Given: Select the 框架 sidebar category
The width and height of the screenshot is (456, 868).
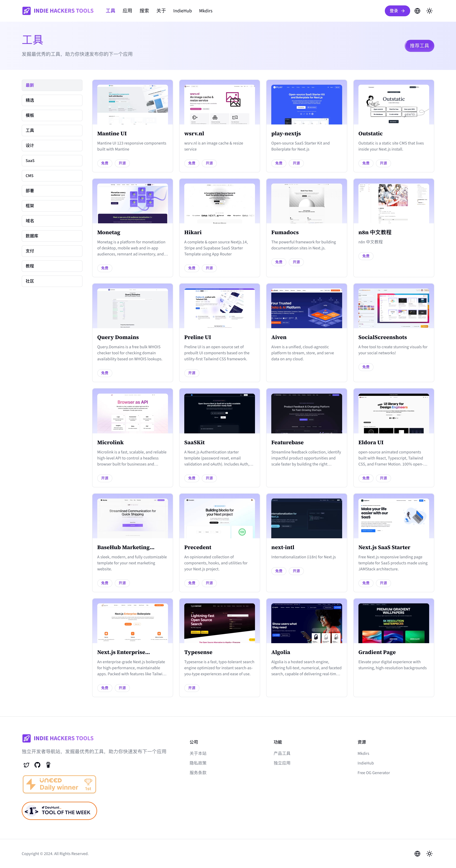Looking at the screenshot, I should [x=52, y=206].
